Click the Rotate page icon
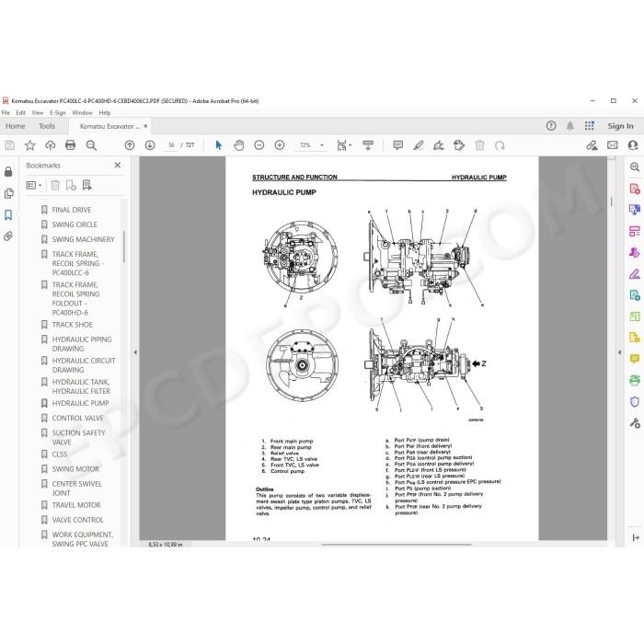The width and height of the screenshot is (644, 644). pyautogui.click(x=500, y=145)
